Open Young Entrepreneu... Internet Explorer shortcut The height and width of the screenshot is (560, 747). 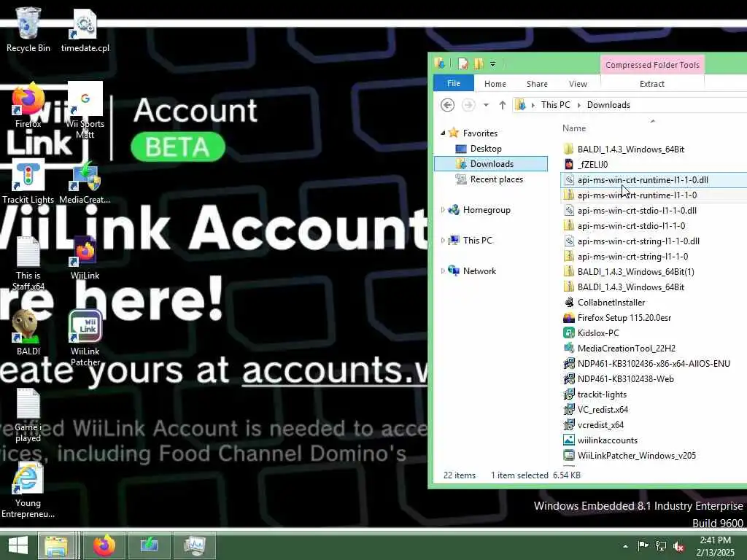(28, 491)
